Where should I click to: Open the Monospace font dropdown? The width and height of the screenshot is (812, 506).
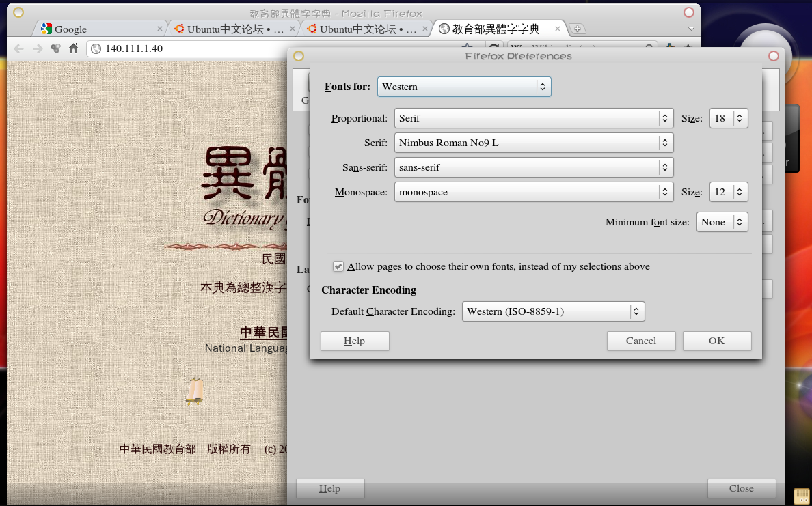click(x=533, y=192)
